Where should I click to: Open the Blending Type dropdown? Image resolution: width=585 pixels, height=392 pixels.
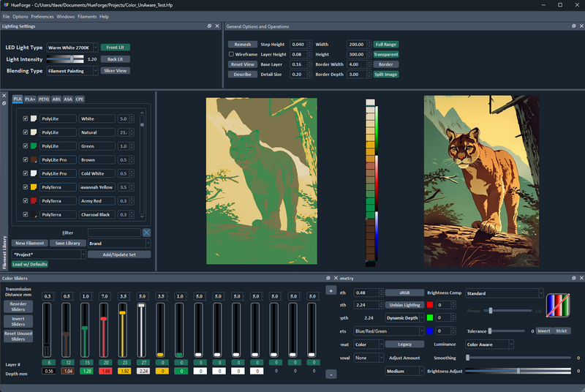(x=72, y=71)
